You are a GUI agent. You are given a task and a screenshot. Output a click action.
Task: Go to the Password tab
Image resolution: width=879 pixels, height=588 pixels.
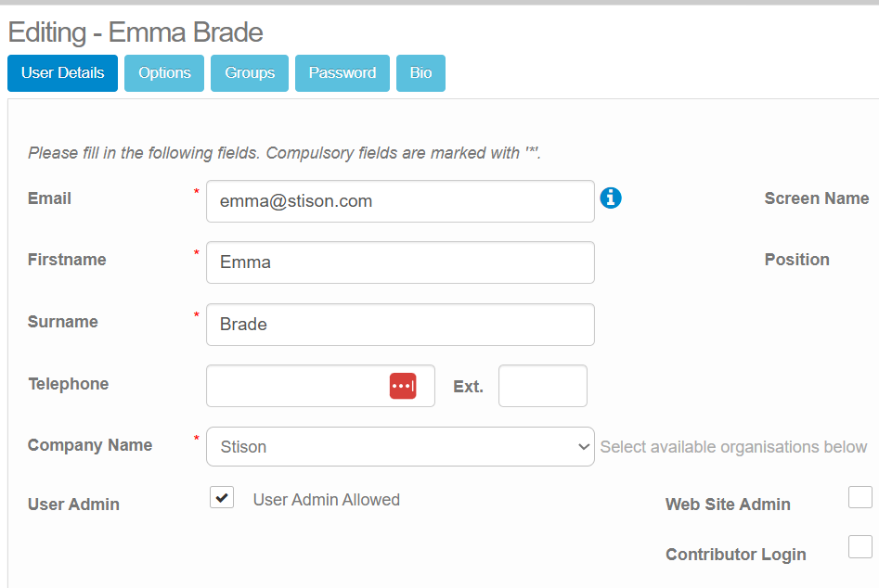(x=342, y=73)
